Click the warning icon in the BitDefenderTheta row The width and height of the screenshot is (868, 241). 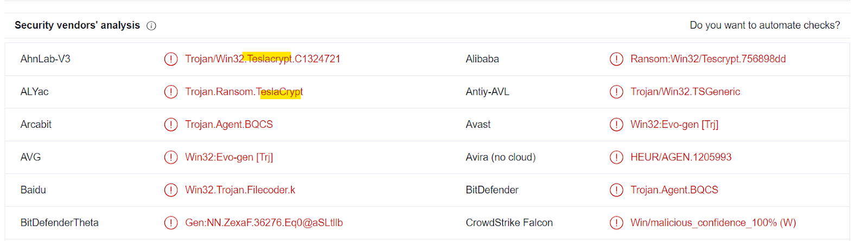pos(171,223)
